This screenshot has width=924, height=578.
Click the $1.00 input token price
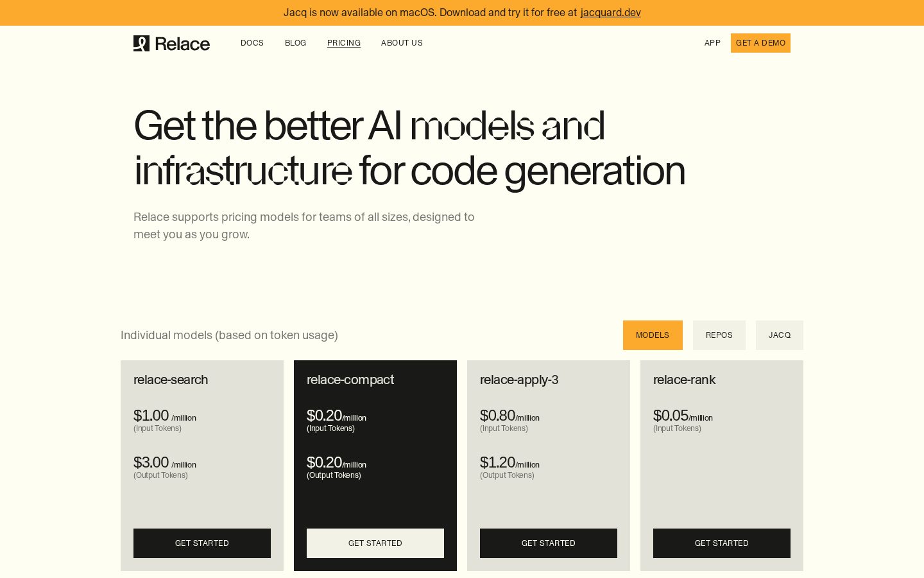[x=151, y=416]
